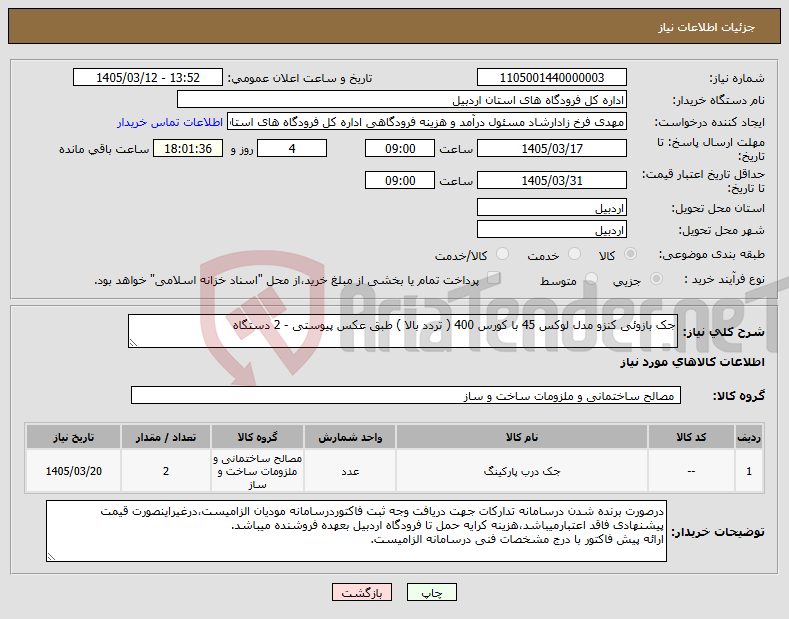Click the item name cell جک درب پارکینگ
Screen dimensions: 789x619
click(x=521, y=471)
